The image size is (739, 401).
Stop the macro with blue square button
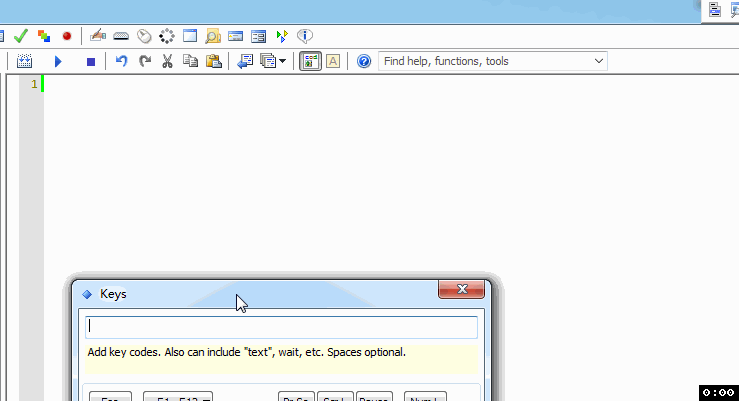pos(91,62)
